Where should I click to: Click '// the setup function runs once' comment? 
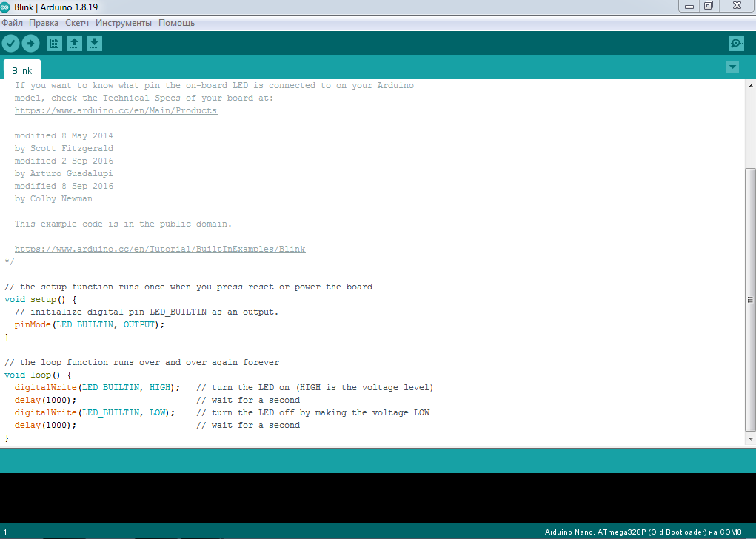tap(189, 287)
